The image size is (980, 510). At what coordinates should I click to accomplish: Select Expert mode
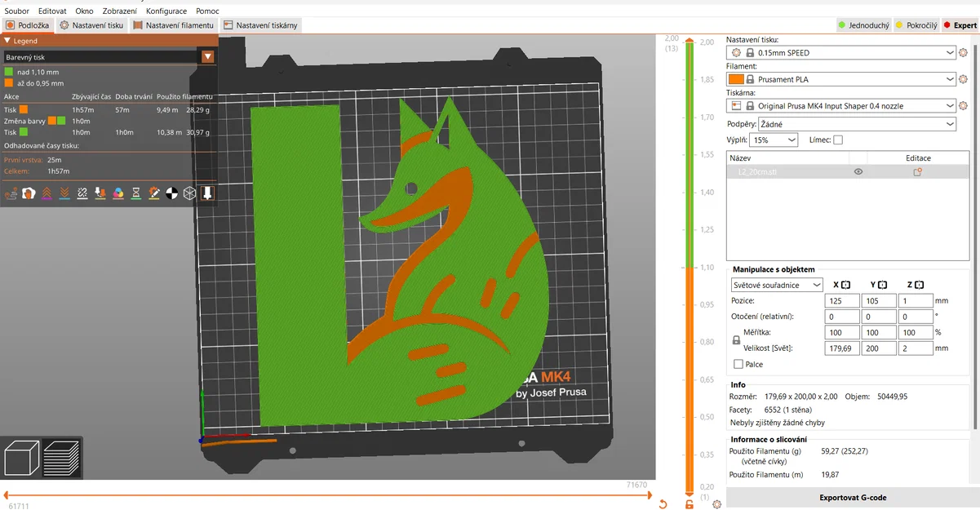pos(960,25)
